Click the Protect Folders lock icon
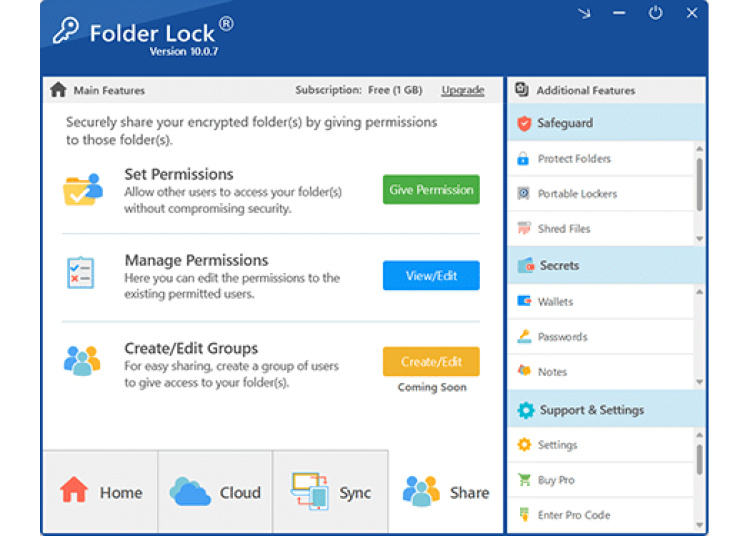The image size is (750, 536). point(523,159)
